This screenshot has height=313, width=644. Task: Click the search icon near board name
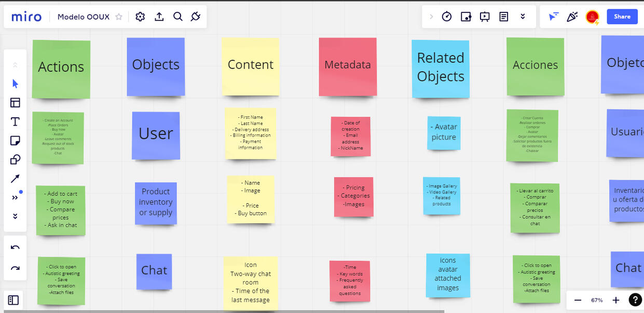[x=178, y=16]
